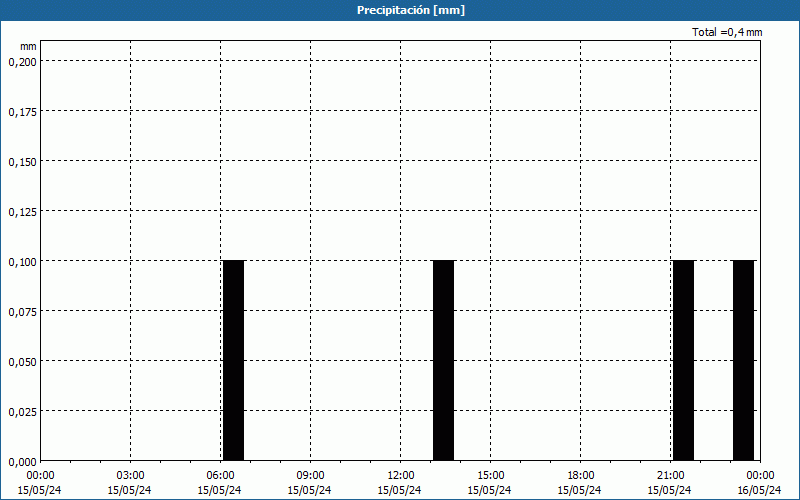Image resolution: width=800 pixels, height=500 pixels.
Task: Click the mm unit label on the y-axis
Action: tap(29, 46)
